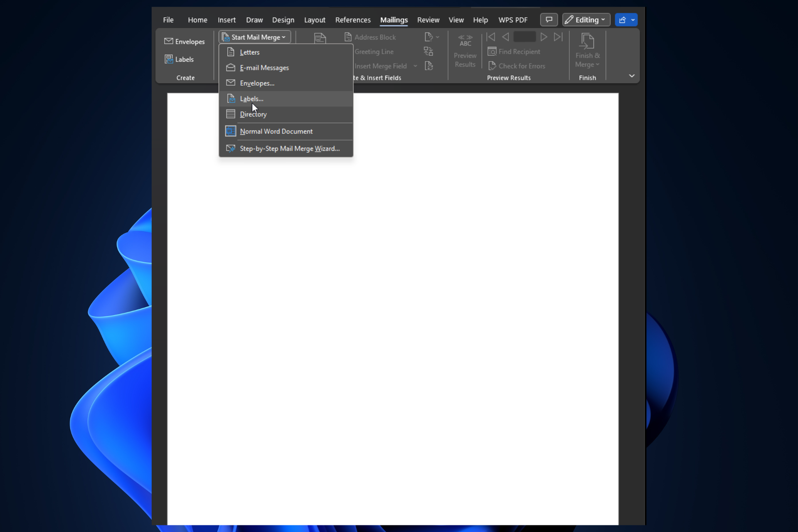Select Letters from the merge menu

click(286, 52)
